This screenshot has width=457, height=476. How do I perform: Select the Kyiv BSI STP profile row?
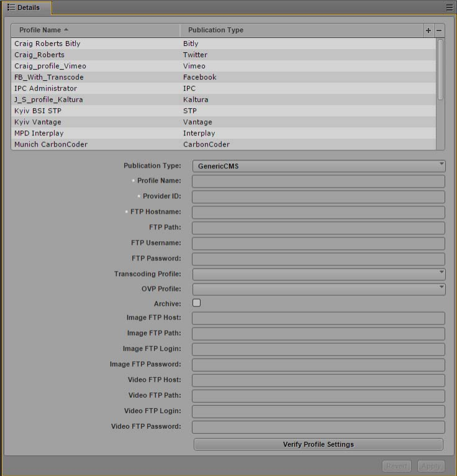(x=224, y=111)
